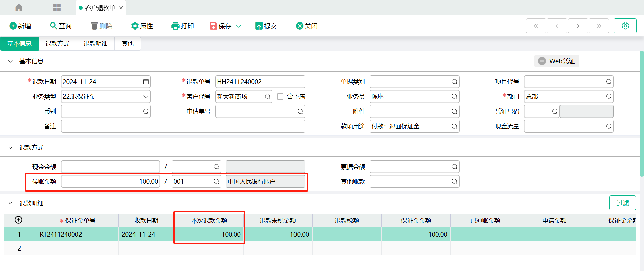
Task: Collapse the 退款方式 section
Action: point(10,148)
